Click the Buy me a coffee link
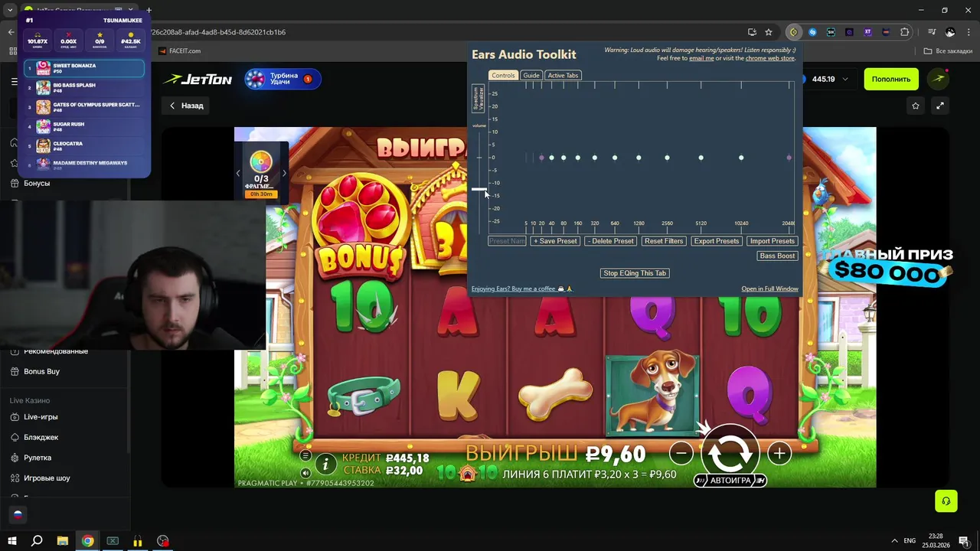Image resolution: width=980 pixels, height=551 pixels. click(x=522, y=289)
